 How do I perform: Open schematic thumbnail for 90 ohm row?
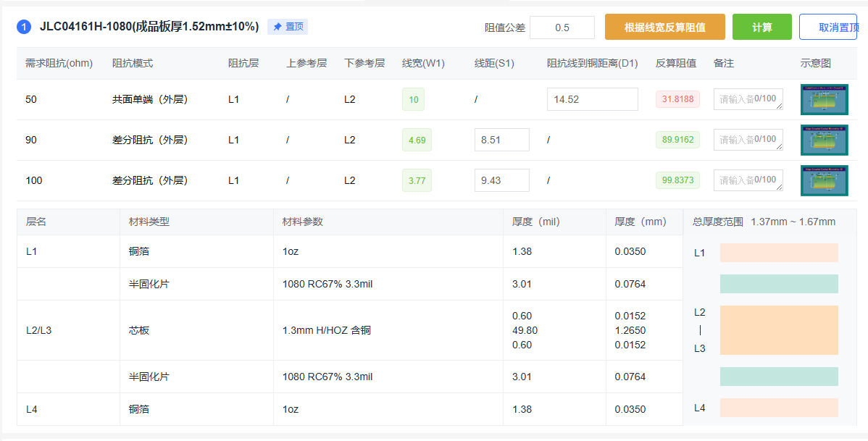[824, 140]
